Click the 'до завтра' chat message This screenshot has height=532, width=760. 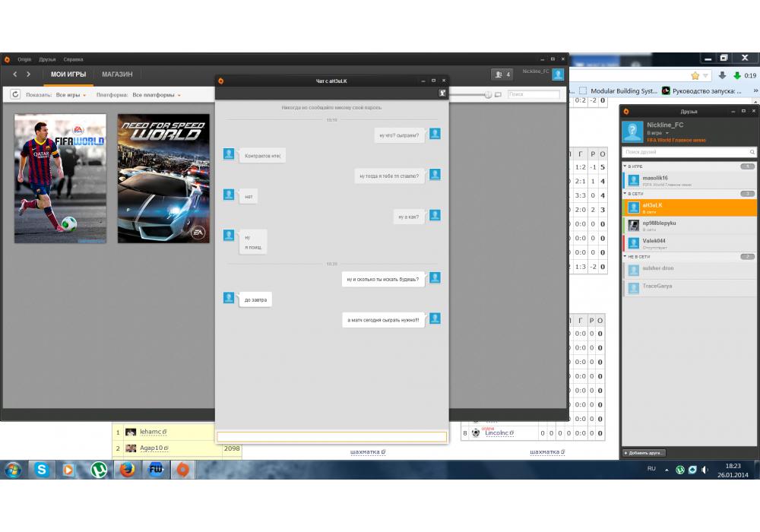pyautogui.click(x=255, y=300)
